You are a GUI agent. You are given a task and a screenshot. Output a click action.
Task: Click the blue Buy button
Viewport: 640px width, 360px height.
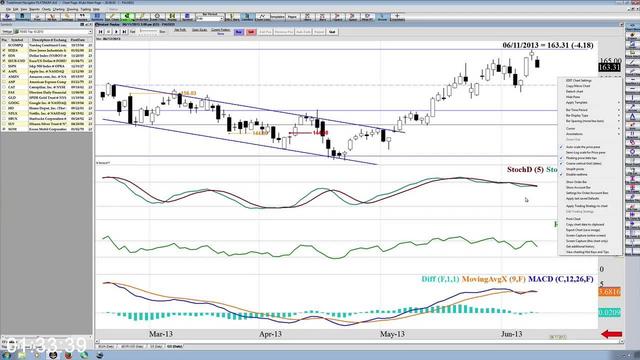coord(239,32)
